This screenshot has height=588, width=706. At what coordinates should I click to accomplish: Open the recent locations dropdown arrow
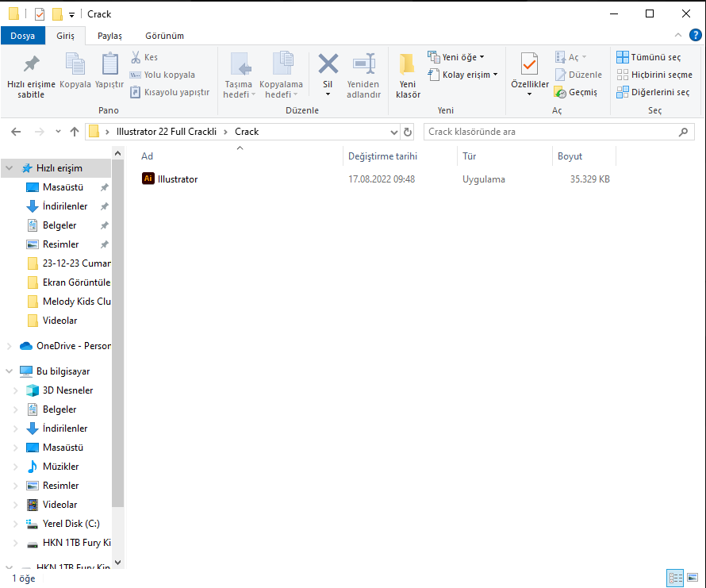tap(58, 132)
